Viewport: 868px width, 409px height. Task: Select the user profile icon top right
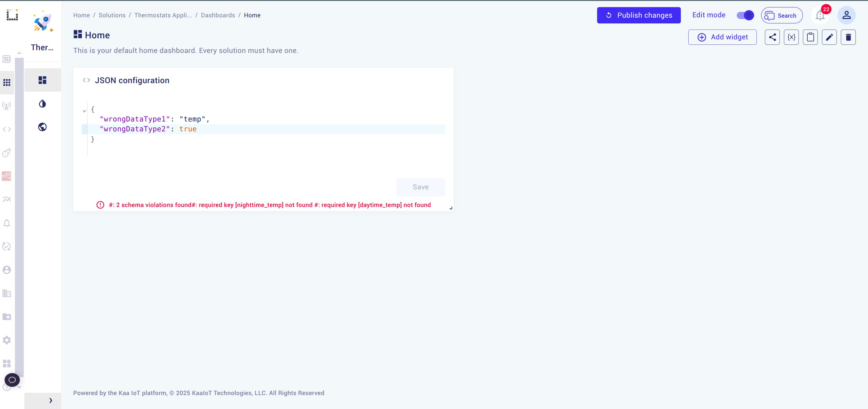click(847, 15)
